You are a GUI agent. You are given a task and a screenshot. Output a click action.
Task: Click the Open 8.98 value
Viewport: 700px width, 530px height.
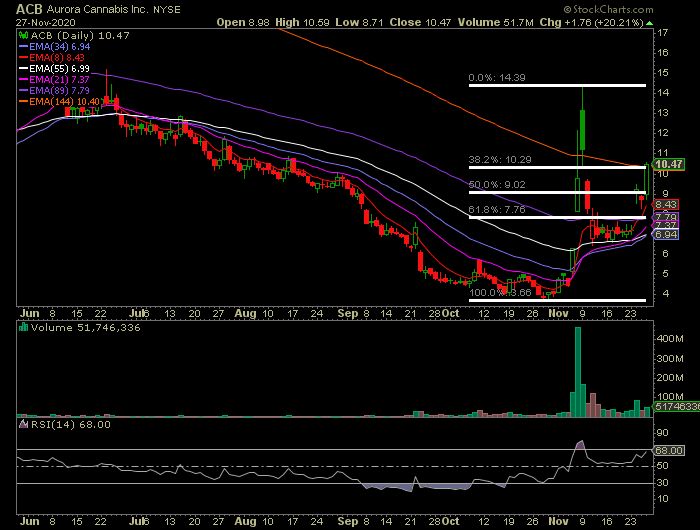click(243, 22)
